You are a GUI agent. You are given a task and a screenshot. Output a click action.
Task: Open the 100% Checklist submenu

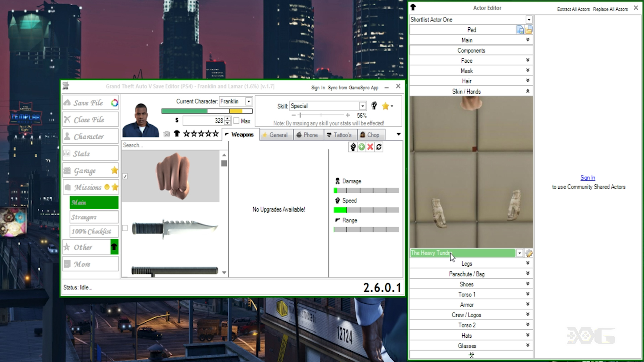click(94, 231)
